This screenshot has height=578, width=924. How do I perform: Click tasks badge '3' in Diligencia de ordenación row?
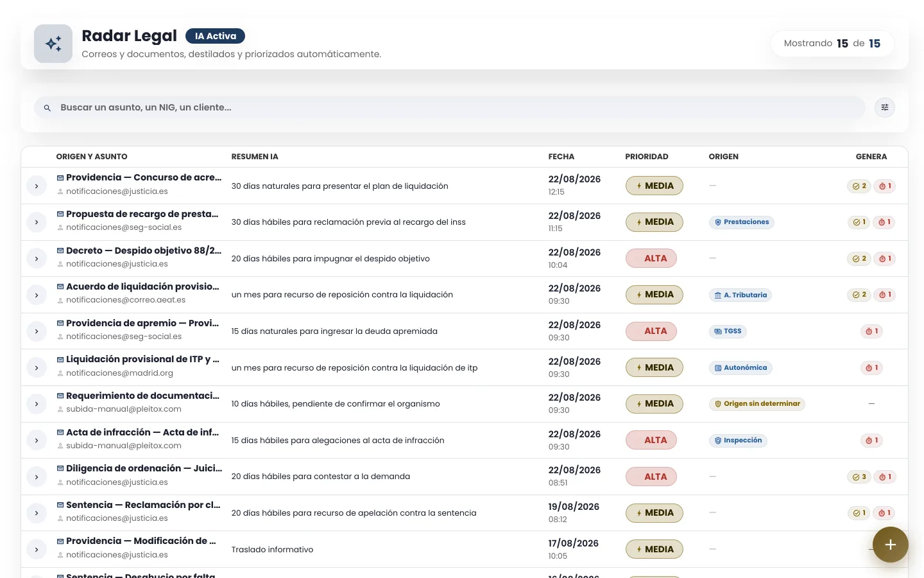click(859, 477)
